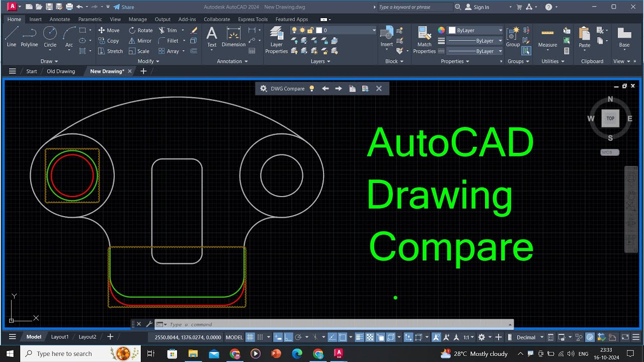
Task: Expand the Draw panel
Action: [49, 61]
